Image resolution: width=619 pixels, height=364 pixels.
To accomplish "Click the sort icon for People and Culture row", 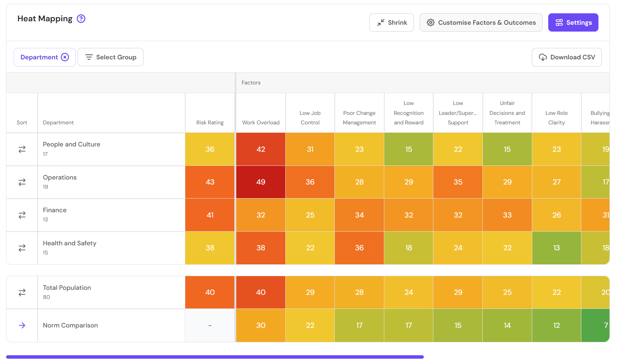I will point(22,149).
